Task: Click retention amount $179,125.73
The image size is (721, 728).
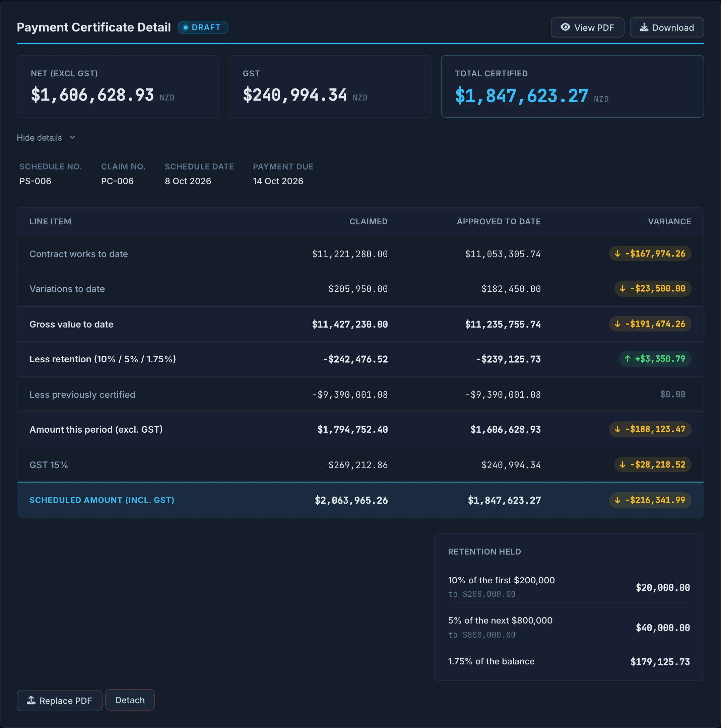Action: point(660,662)
